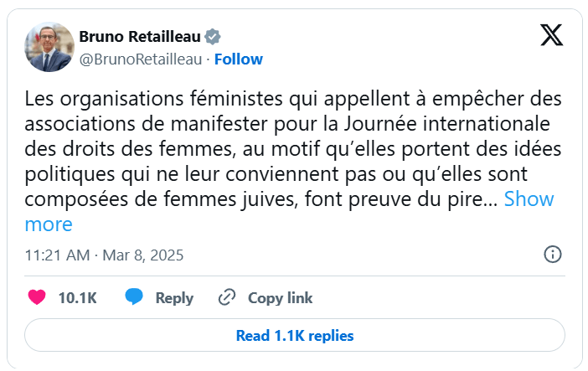Open the Twitter info circle icon

[553, 255]
